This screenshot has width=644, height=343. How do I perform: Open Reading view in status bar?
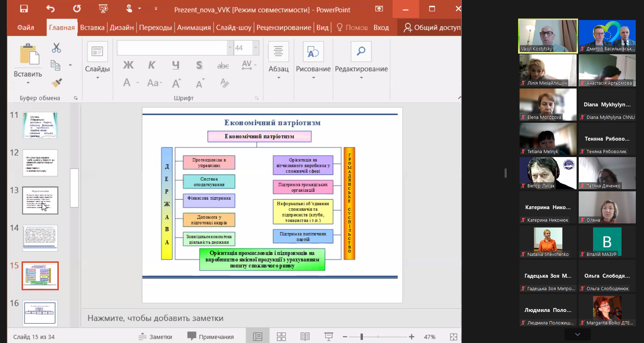tap(305, 337)
